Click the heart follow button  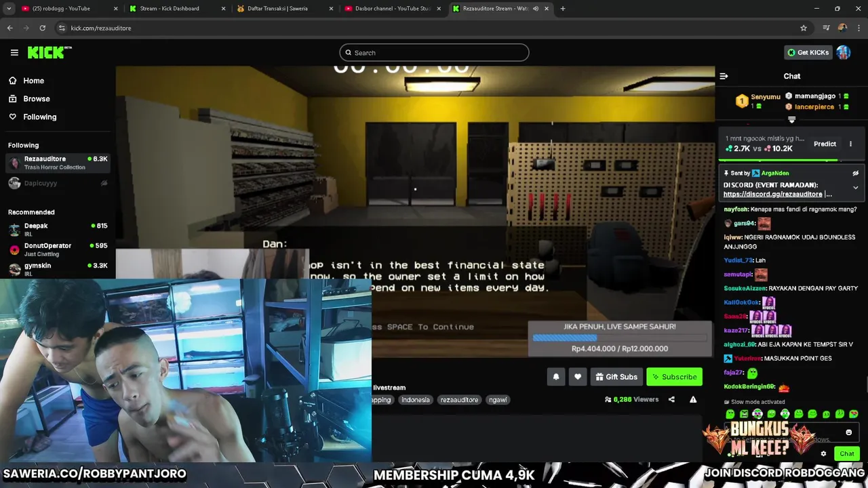[578, 377]
